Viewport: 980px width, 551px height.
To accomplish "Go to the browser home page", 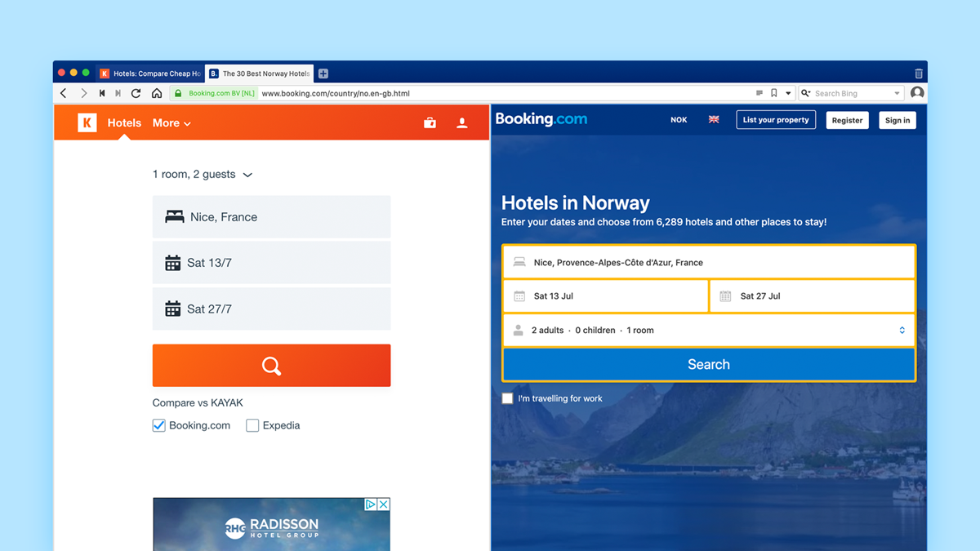I will coord(157,94).
